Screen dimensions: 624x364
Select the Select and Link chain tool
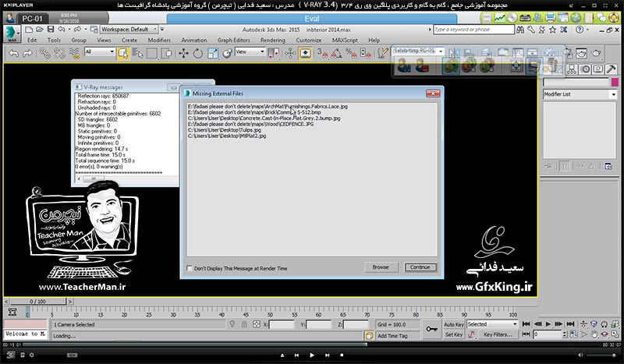(x=44, y=53)
